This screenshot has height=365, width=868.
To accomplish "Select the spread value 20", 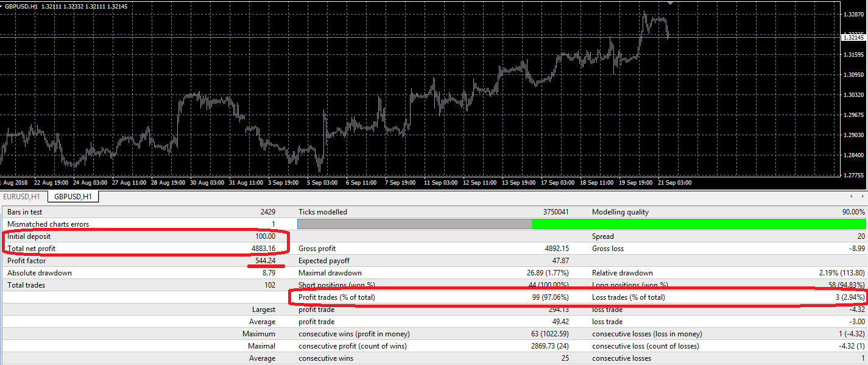I will pos(861,236).
